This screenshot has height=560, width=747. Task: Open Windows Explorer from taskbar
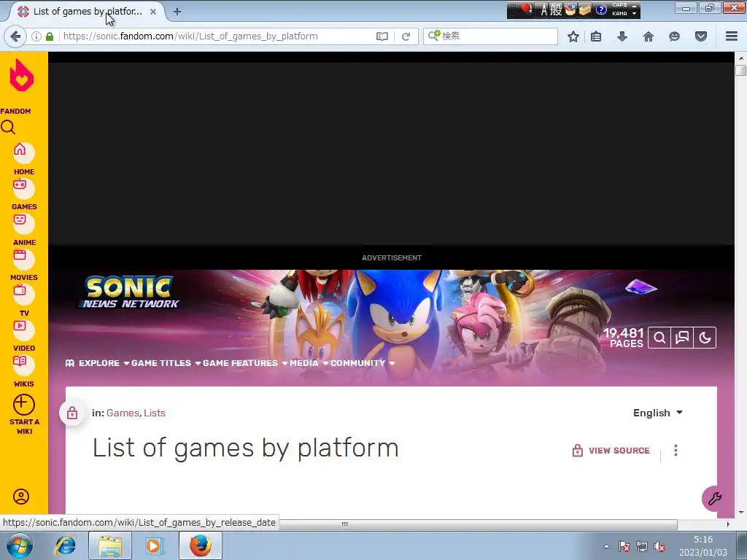click(x=110, y=545)
